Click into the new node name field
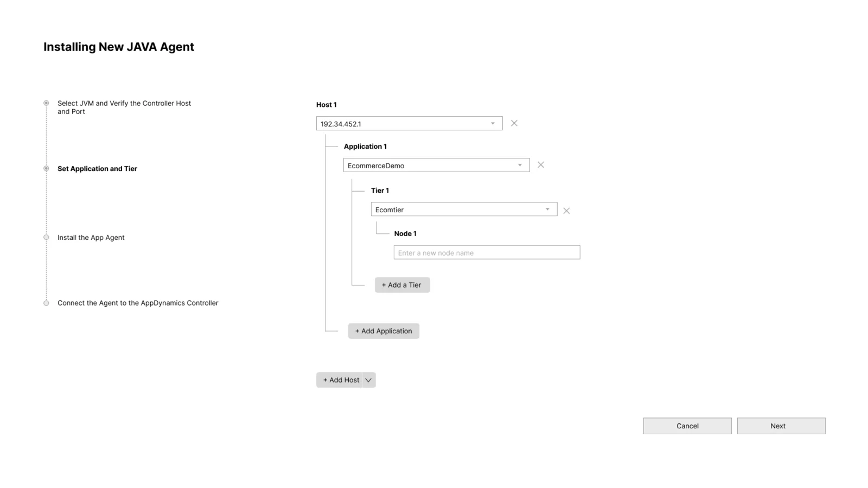This screenshot has width=868, height=488. click(x=487, y=252)
